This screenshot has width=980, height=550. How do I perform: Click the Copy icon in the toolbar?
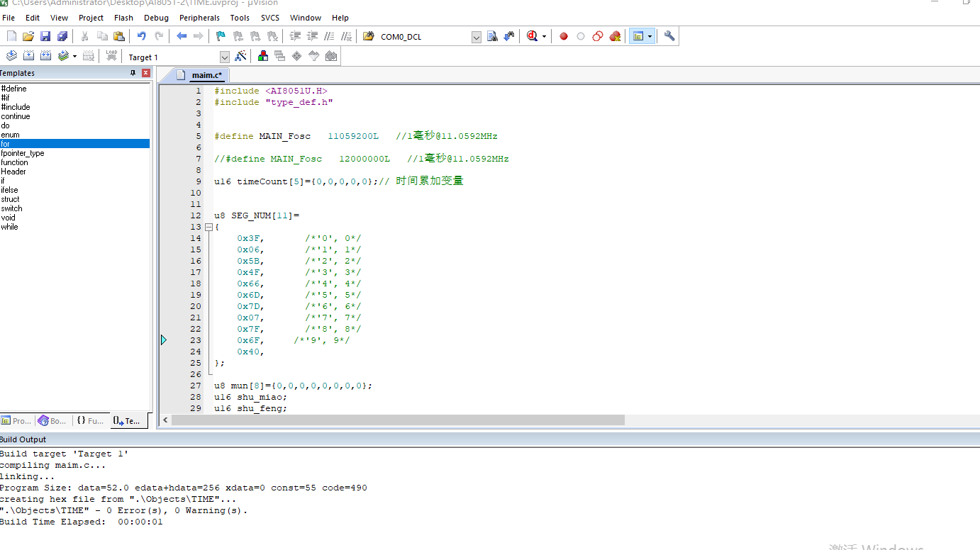(102, 36)
